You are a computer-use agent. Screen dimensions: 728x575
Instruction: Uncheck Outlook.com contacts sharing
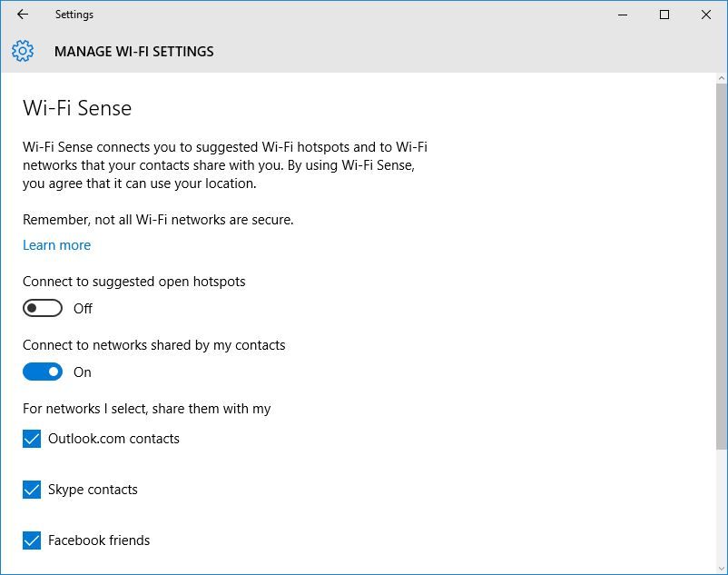[31, 439]
